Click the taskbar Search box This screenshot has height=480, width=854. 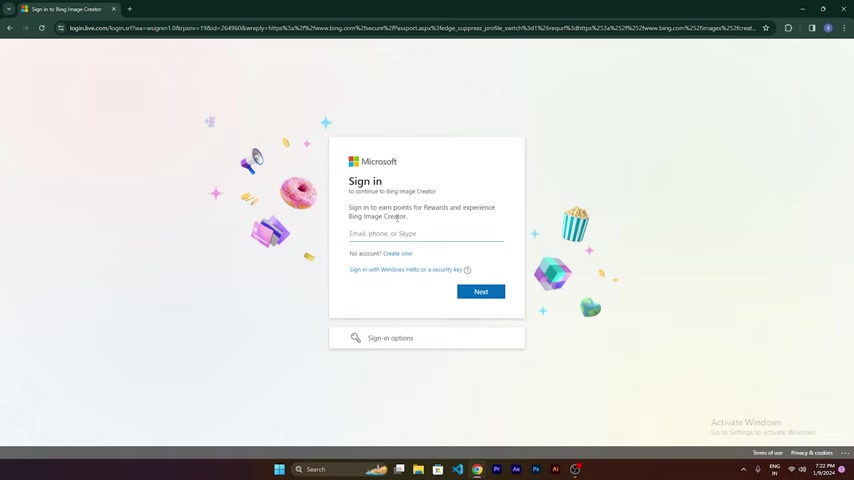[340, 469]
